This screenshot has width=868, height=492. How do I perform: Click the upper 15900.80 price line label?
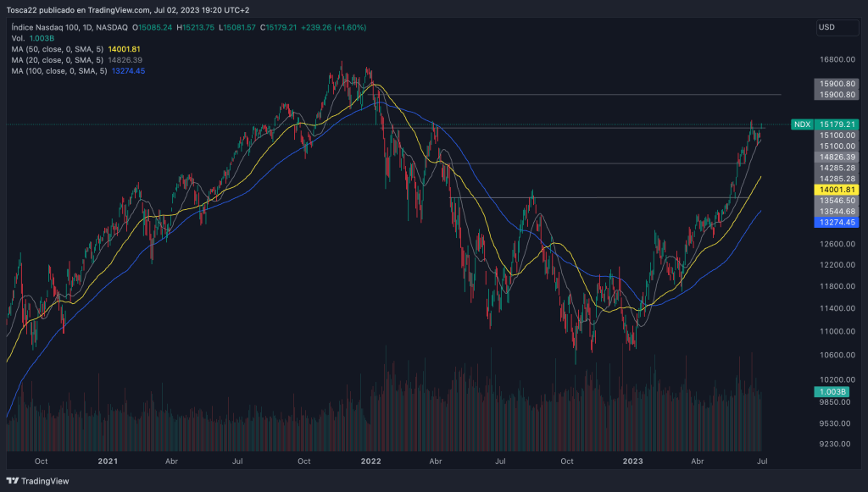[837, 84]
